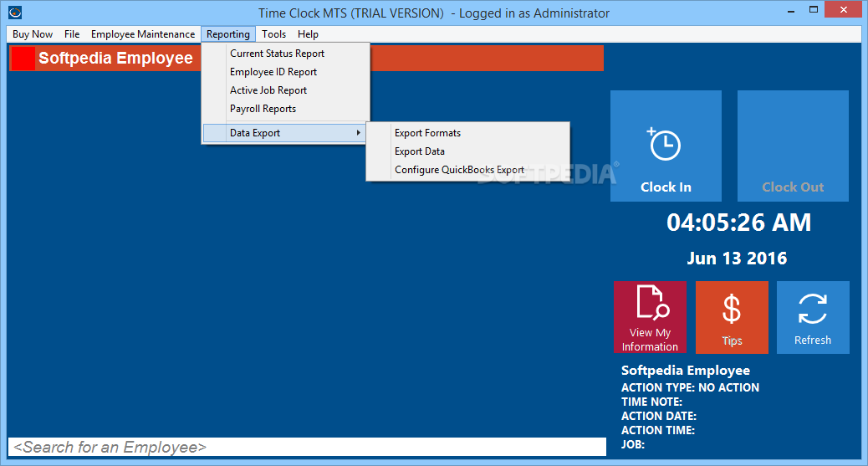Open the Buy Now menu
The image size is (868, 466).
pos(33,34)
